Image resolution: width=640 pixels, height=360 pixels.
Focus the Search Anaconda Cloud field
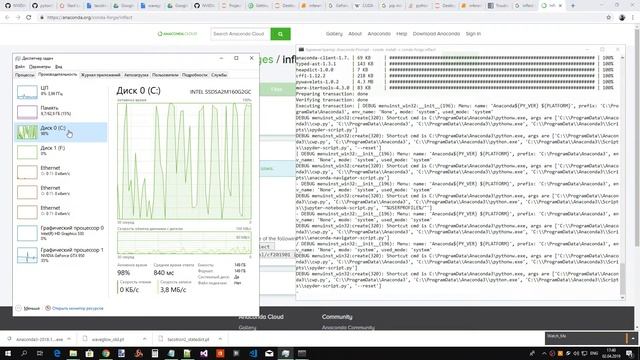[240, 34]
